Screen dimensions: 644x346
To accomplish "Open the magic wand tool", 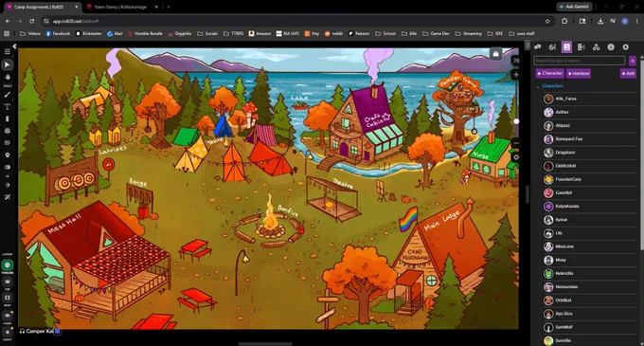I will click(x=7, y=197).
